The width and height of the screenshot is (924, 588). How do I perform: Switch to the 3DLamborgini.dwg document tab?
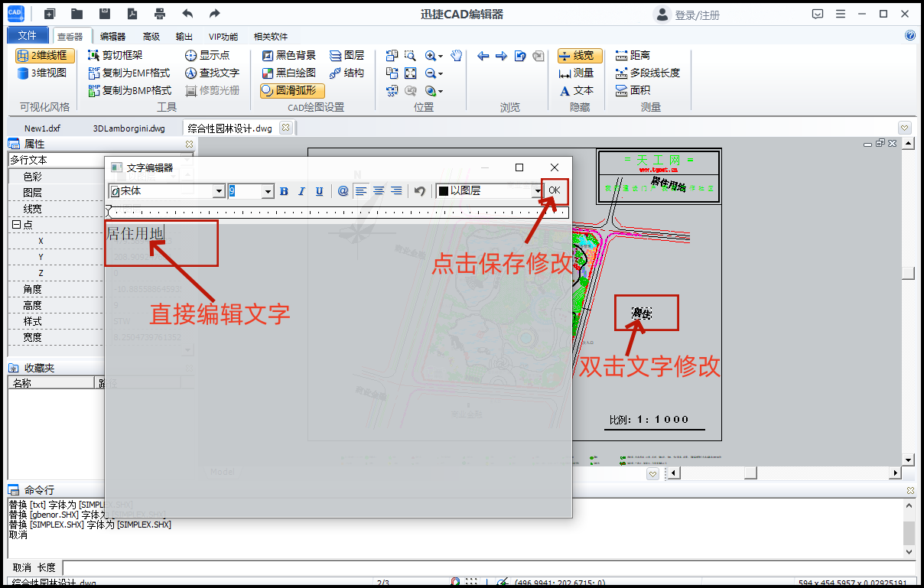point(129,128)
